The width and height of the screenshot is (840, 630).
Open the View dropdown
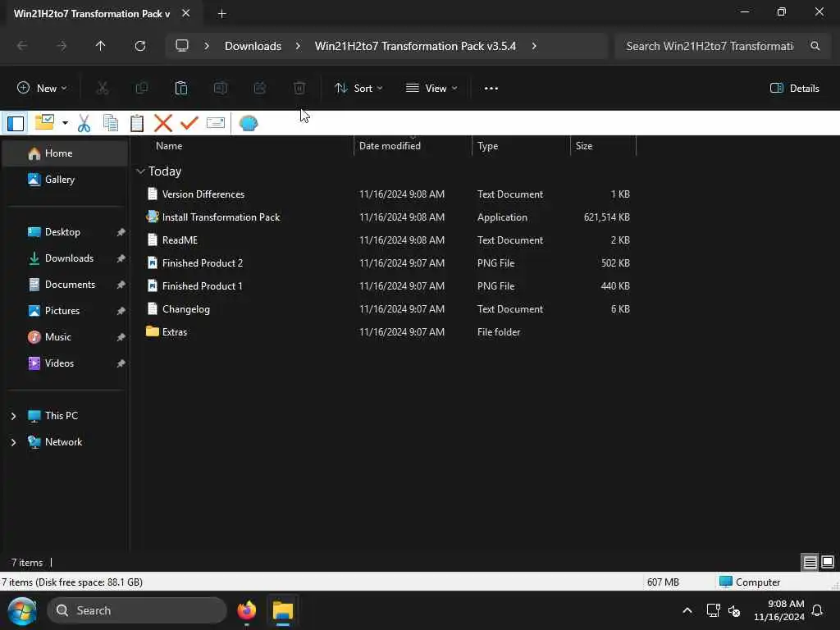click(431, 89)
